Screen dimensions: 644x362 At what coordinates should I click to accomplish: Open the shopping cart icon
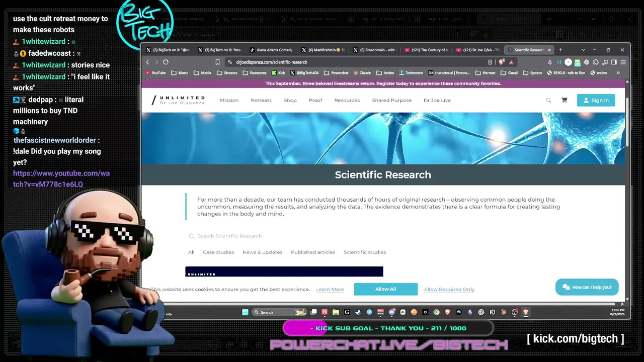(x=564, y=101)
